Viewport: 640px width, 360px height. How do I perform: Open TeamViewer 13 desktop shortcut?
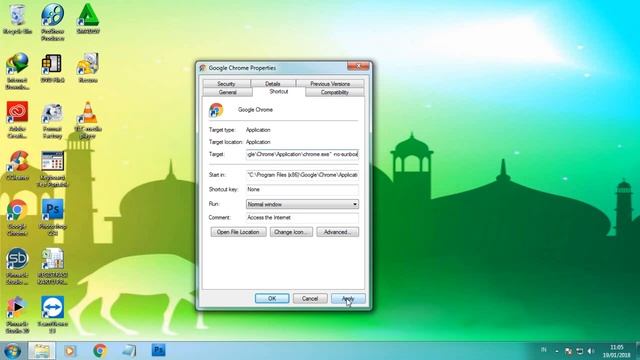52,315
